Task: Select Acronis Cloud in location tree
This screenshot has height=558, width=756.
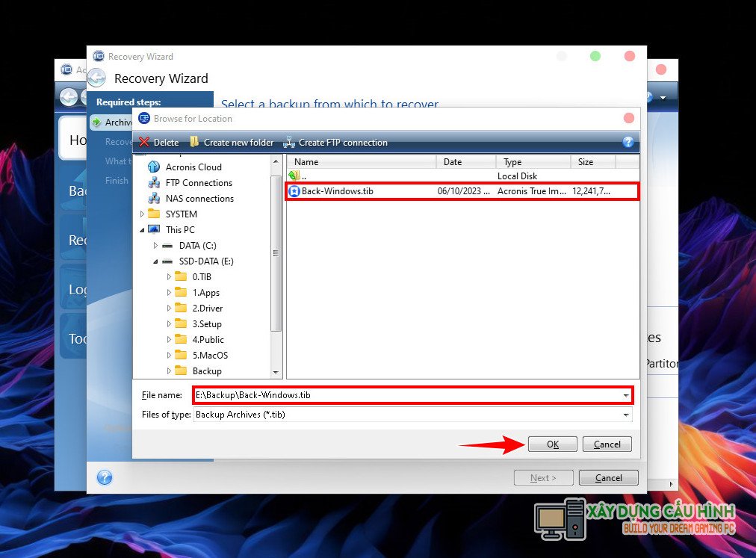Action: tap(193, 167)
